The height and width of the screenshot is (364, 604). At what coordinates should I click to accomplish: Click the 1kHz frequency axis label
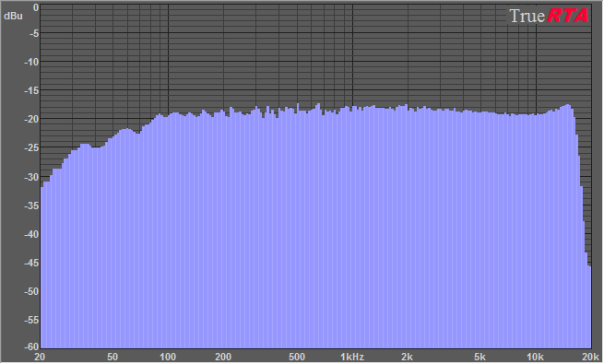click(352, 357)
